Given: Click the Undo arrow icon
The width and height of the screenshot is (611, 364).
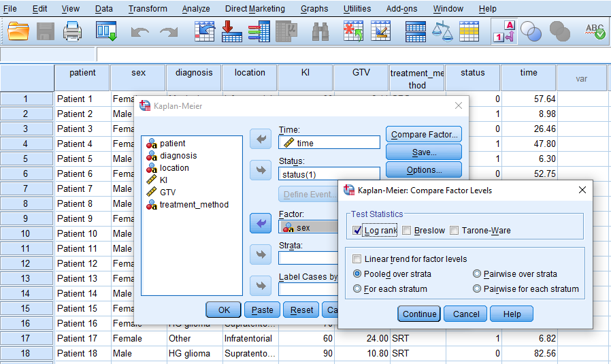Looking at the screenshot, I should click(140, 32).
